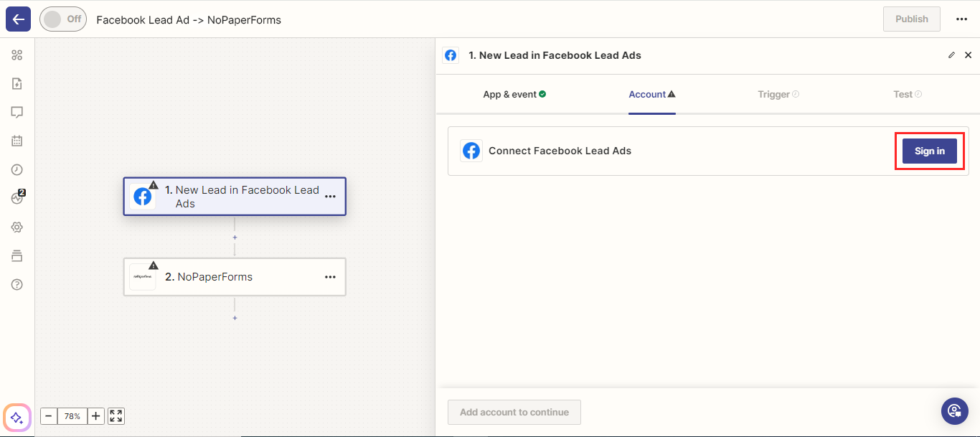
Task: Click the warning icon on NoPaperForms step
Action: 154,266
